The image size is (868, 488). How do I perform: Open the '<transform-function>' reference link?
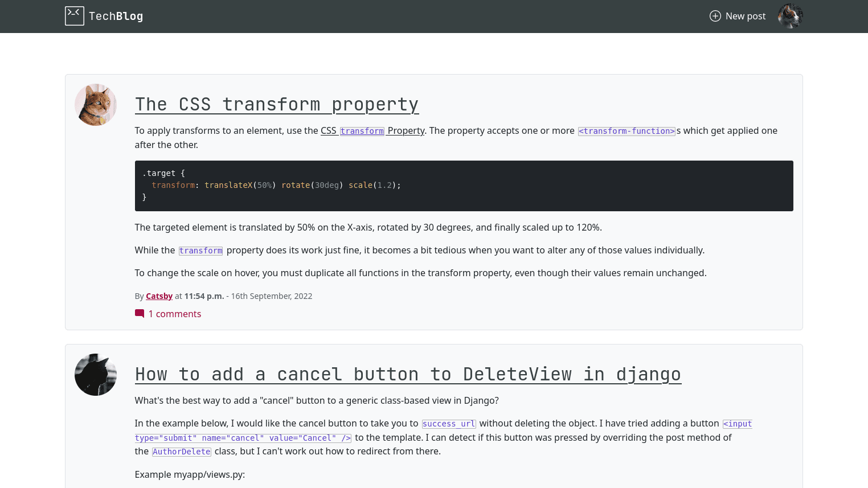pyautogui.click(x=627, y=131)
